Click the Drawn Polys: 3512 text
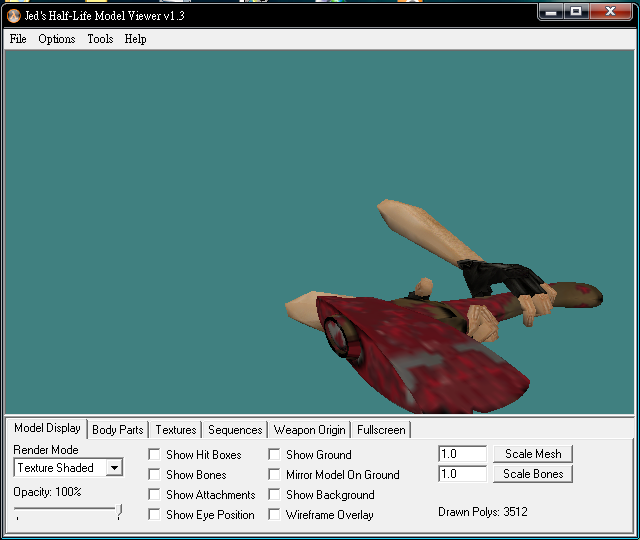This screenshot has height=540, width=640. click(x=483, y=512)
